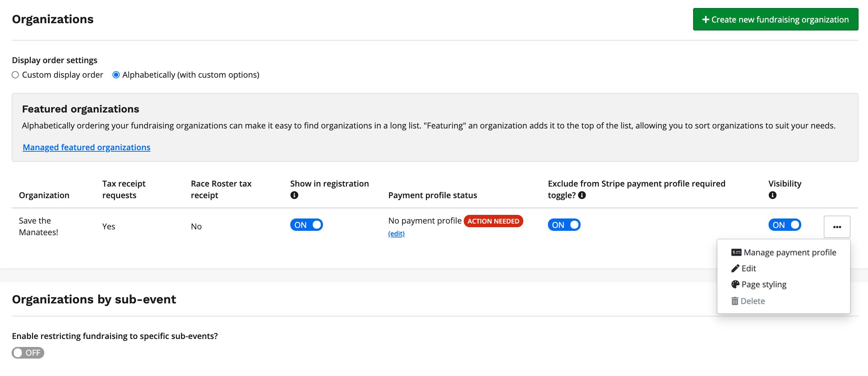Click the 'No' Race Roster tax receipt value

196,226
